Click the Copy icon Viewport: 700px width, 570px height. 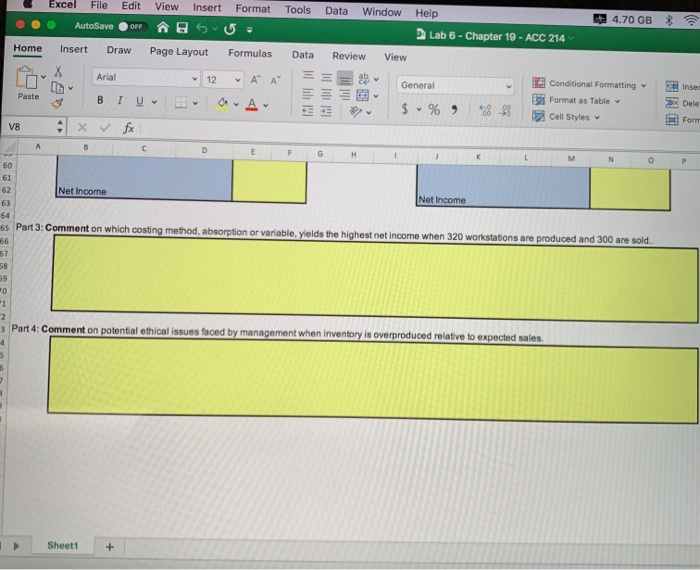tap(58, 87)
